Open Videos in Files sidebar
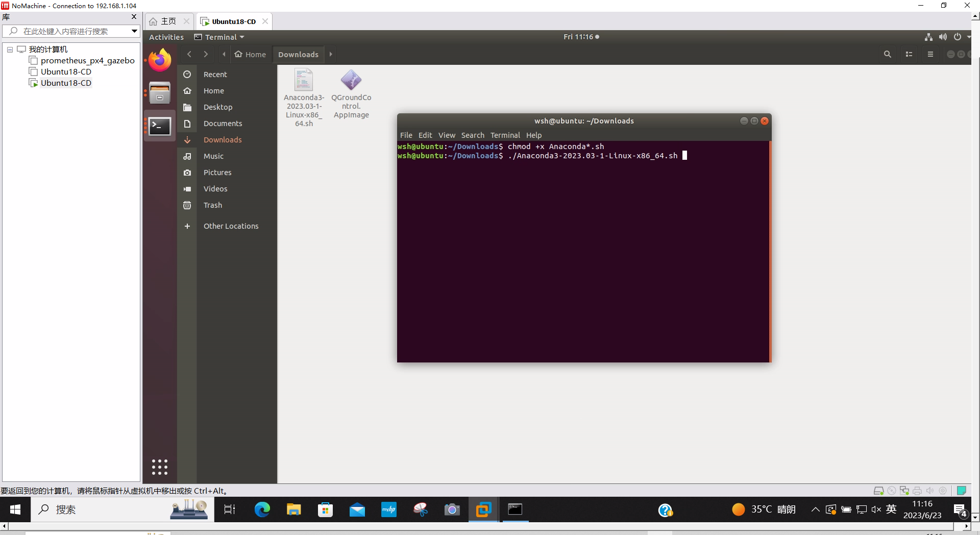Image resolution: width=980 pixels, height=535 pixels. (228, 189)
